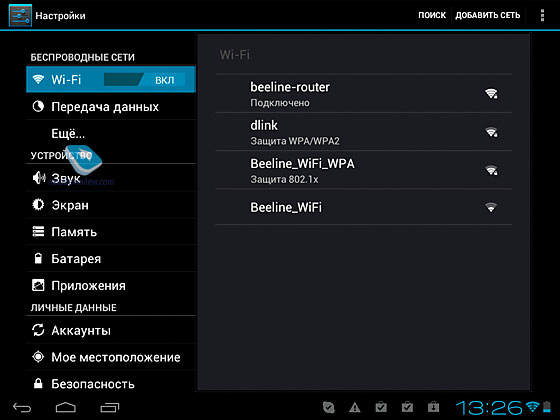Open the Настройки app icon
Viewport: 560px width, 420px height.
(x=20, y=16)
